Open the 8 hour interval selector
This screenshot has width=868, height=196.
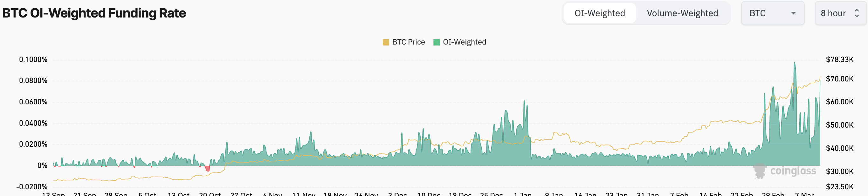click(x=833, y=13)
